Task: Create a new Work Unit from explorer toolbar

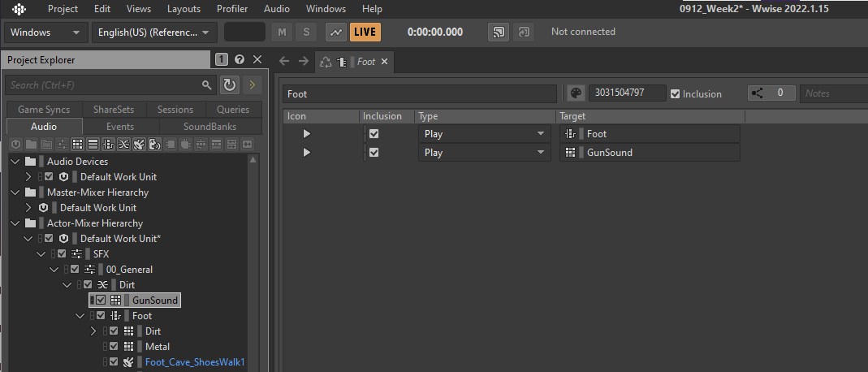Action: point(16,145)
